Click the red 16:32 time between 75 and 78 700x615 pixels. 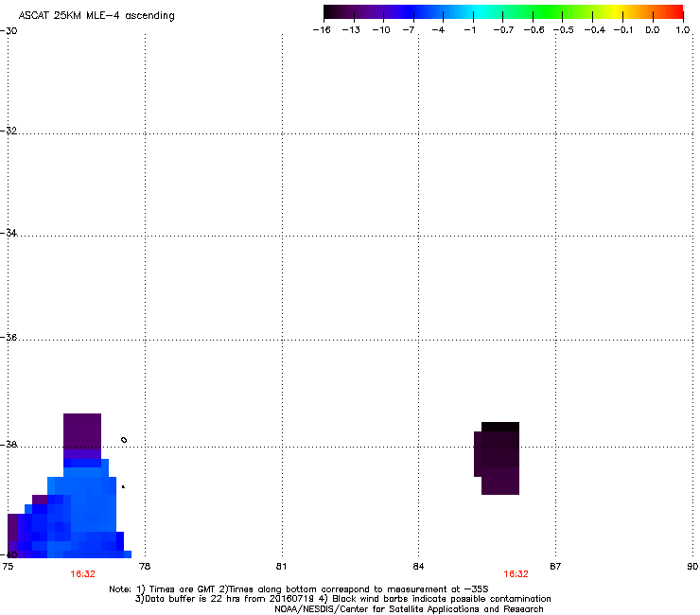82,574
